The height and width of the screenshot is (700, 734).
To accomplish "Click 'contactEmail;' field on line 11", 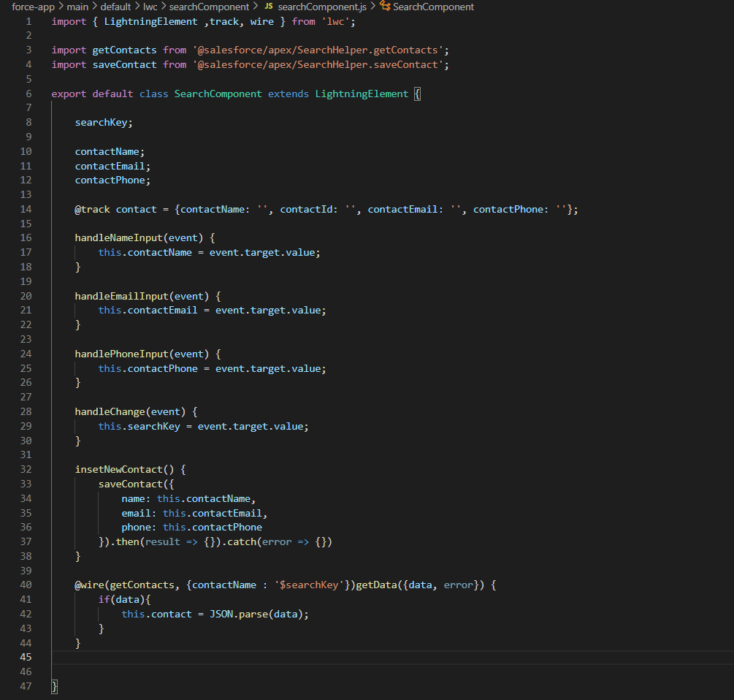I will click(x=112, y=166).
